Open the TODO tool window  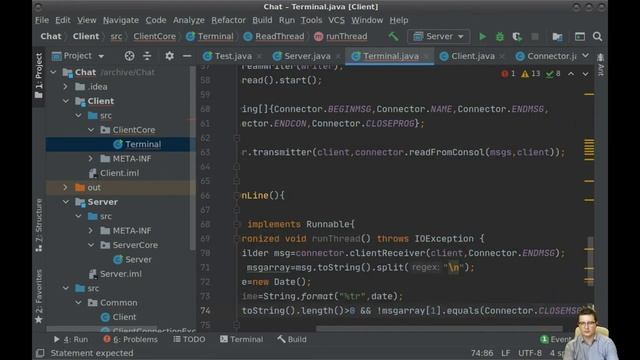(x=189, y=340)
